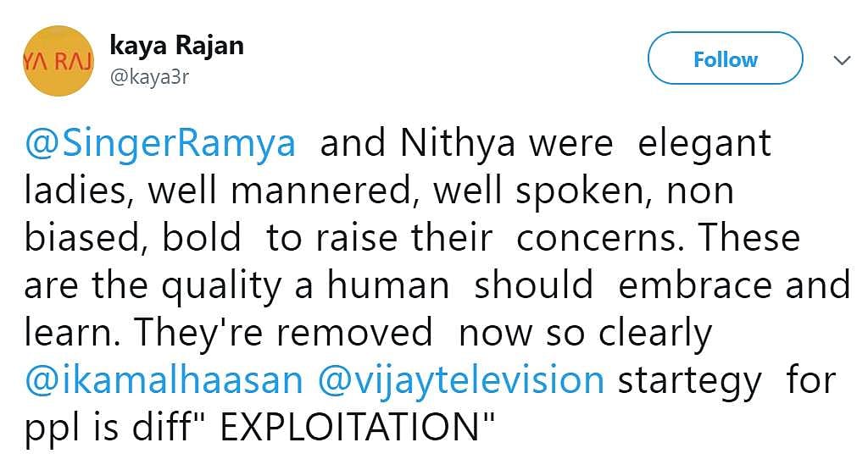Visit the @ikamalhaasan mention
The image size is (868, 459).
click(x=163, y=381)
